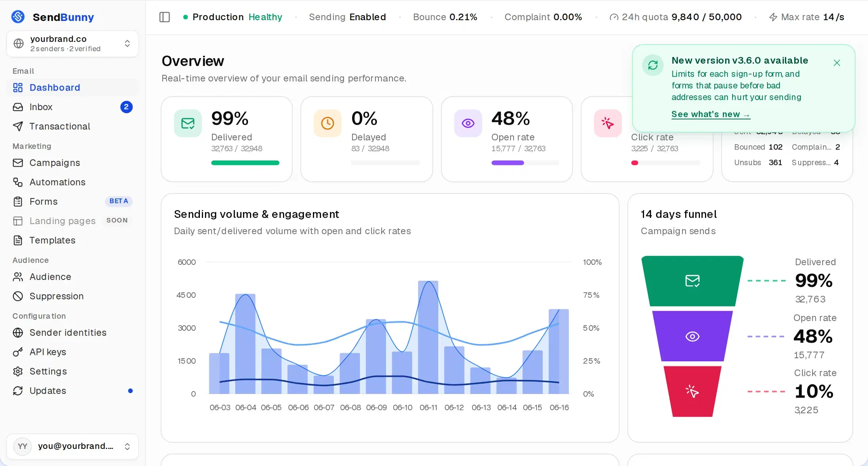Viewport: 868px width, 466px height.
Task: Click the Dashboard grid icon
Action: point(18,88)
